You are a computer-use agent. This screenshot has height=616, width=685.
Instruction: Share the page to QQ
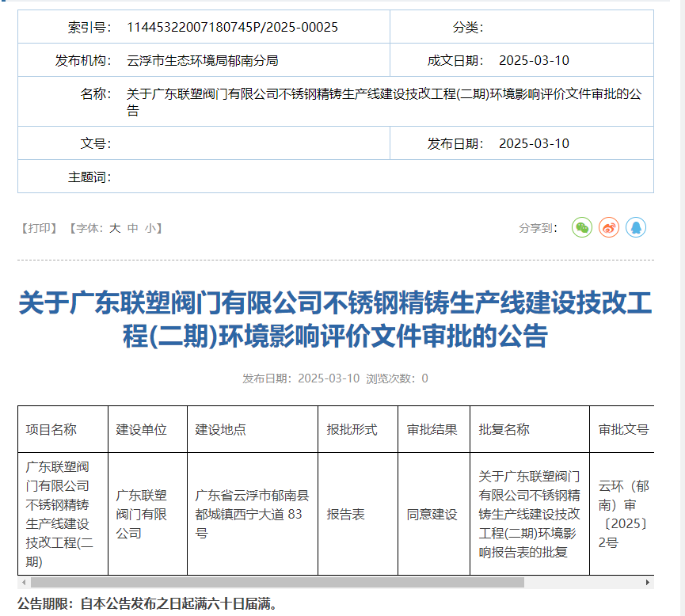(636, 227)
